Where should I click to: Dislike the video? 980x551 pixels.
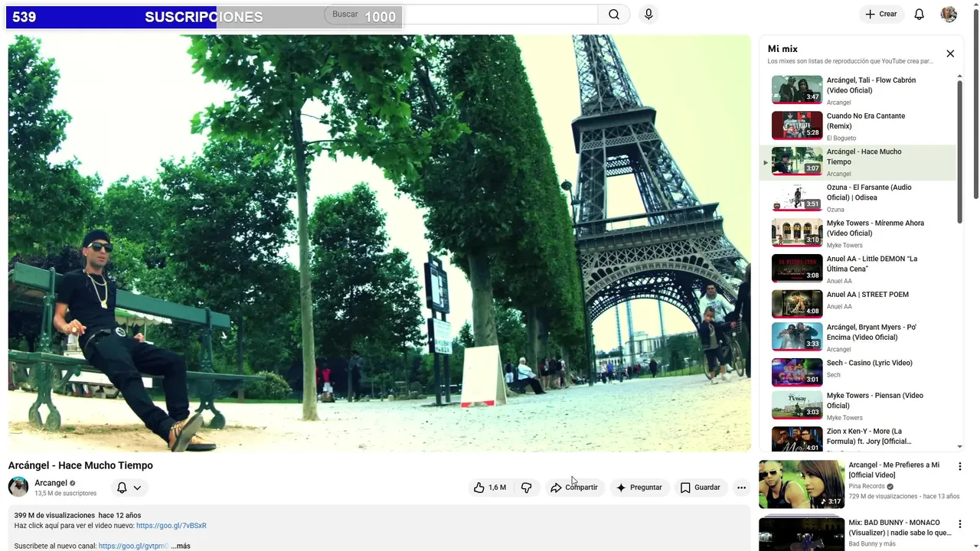click(527, 487)
